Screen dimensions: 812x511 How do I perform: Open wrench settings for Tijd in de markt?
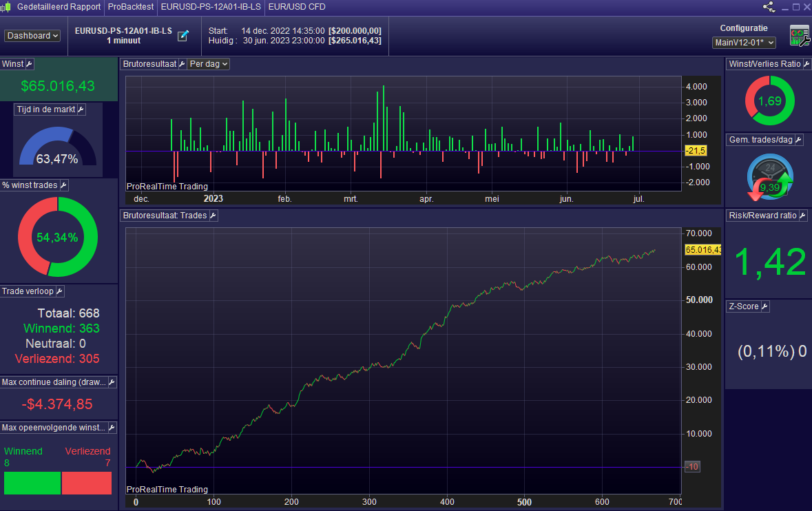(x=81, y=109)
